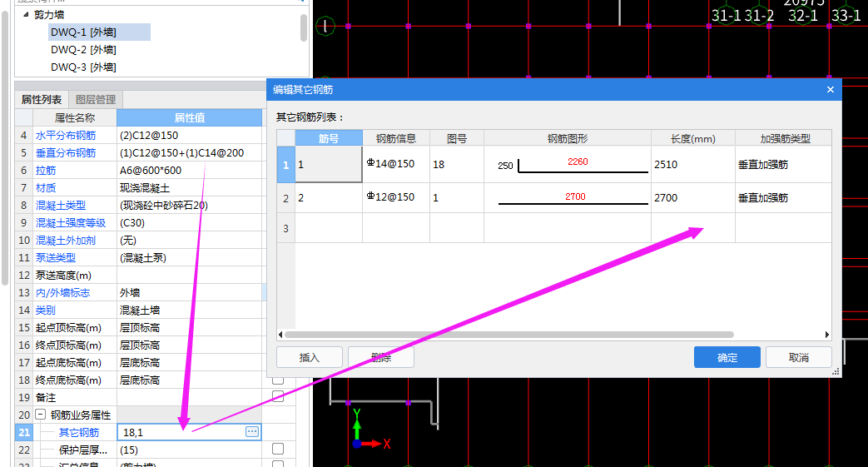Click the component tree vertical scrollbar

[304, 27]
